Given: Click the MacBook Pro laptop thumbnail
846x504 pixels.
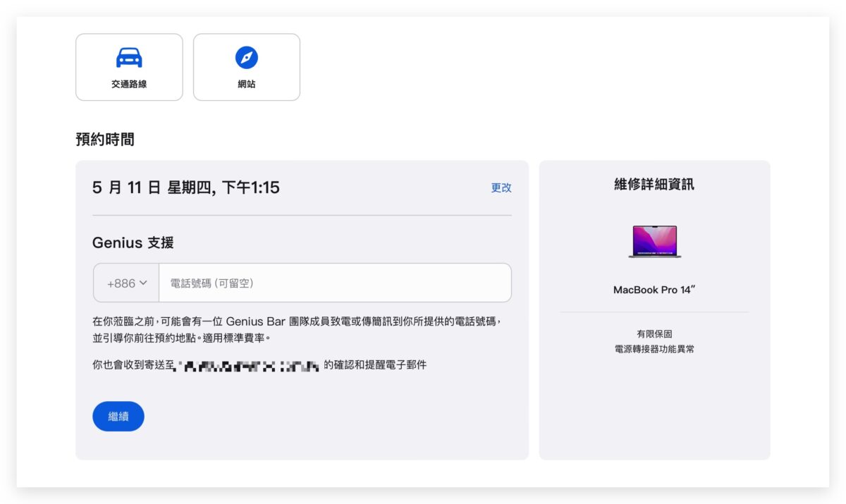Looking at the screenshot, I should [655, 242].
